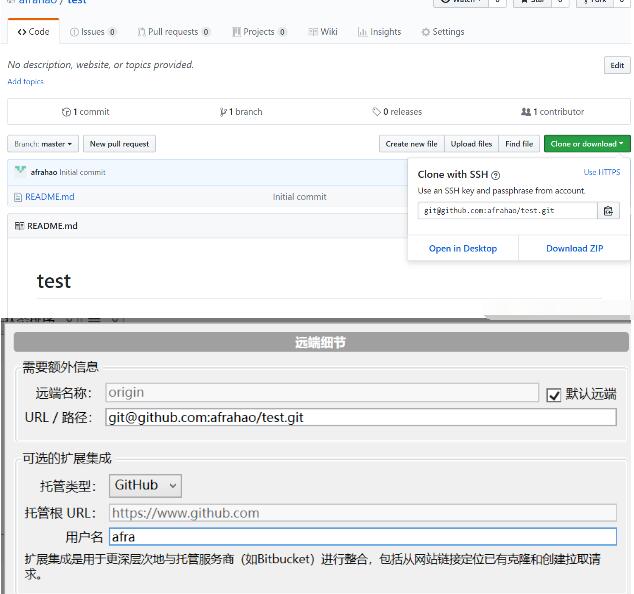634x594 pixels.
Task: Click the releases tag icon
Action: (376, 112)
